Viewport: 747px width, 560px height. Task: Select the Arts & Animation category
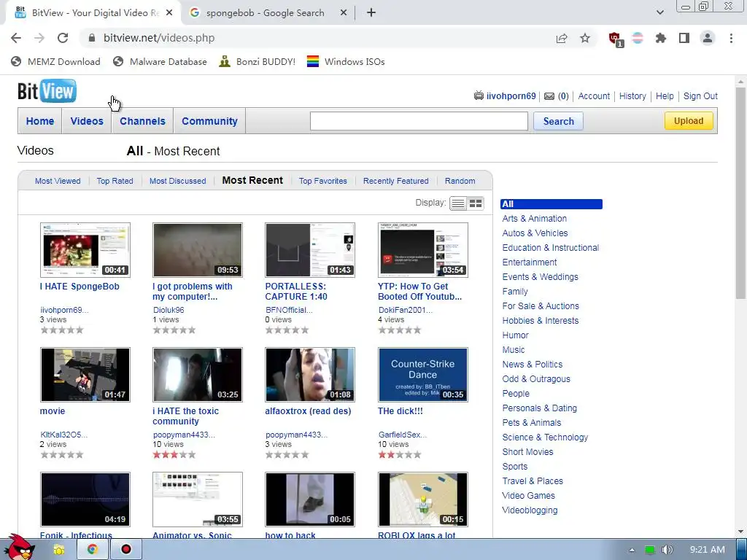[534, 219]
